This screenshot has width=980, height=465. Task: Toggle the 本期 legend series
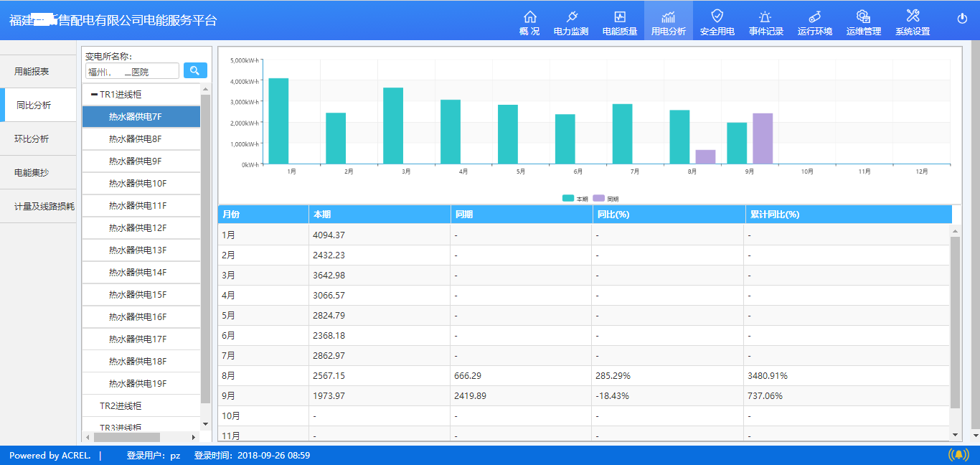(575, 198)
